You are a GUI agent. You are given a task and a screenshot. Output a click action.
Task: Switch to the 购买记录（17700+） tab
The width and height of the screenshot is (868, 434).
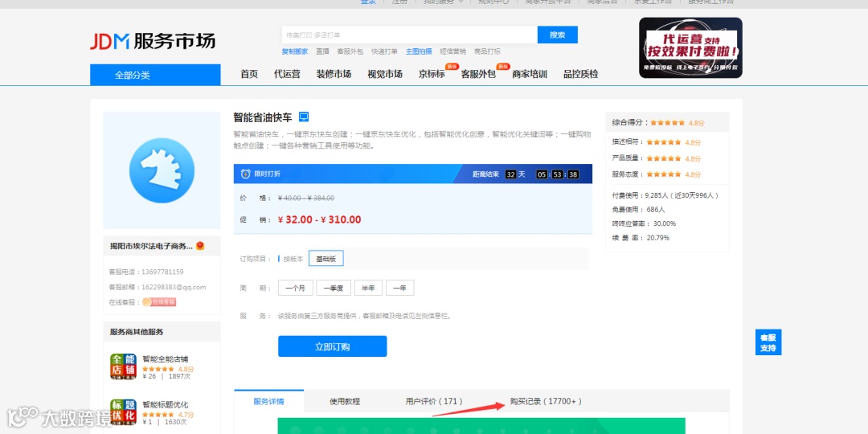547,401
